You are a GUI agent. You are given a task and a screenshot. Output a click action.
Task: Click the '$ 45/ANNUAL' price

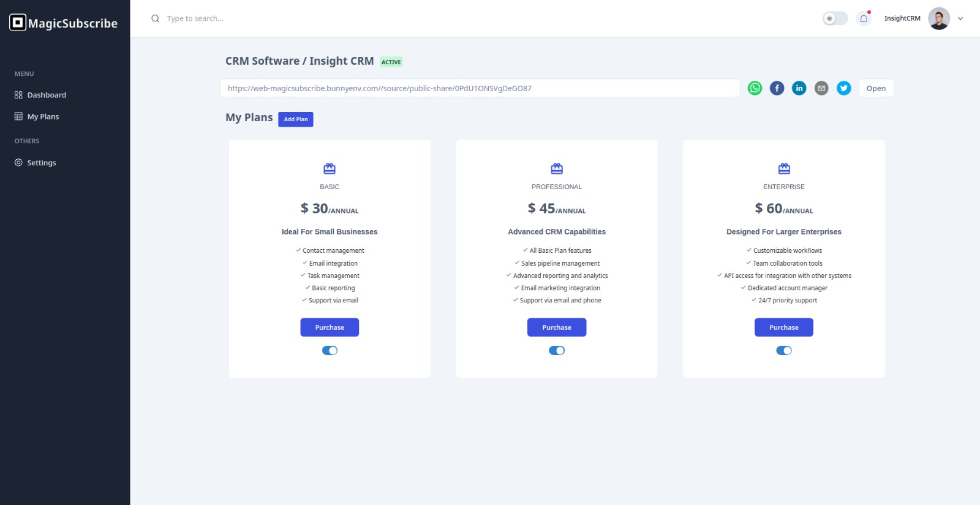pos(557,209)
